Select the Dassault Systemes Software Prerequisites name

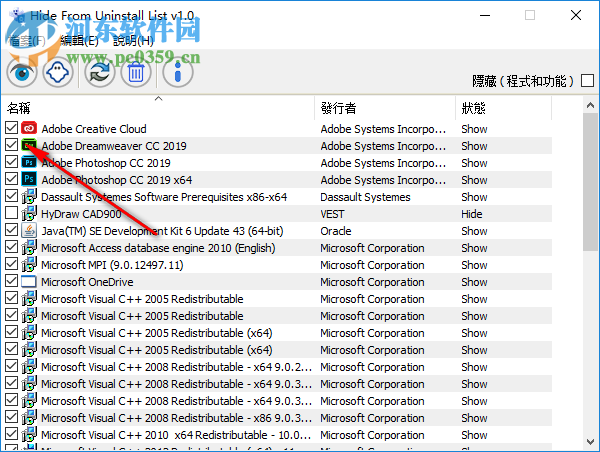164,197
